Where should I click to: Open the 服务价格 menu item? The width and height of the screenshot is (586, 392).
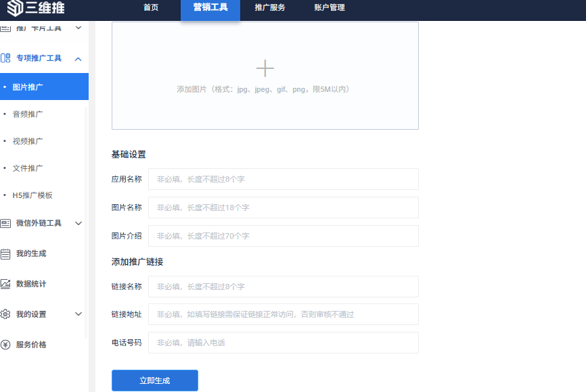31,345
